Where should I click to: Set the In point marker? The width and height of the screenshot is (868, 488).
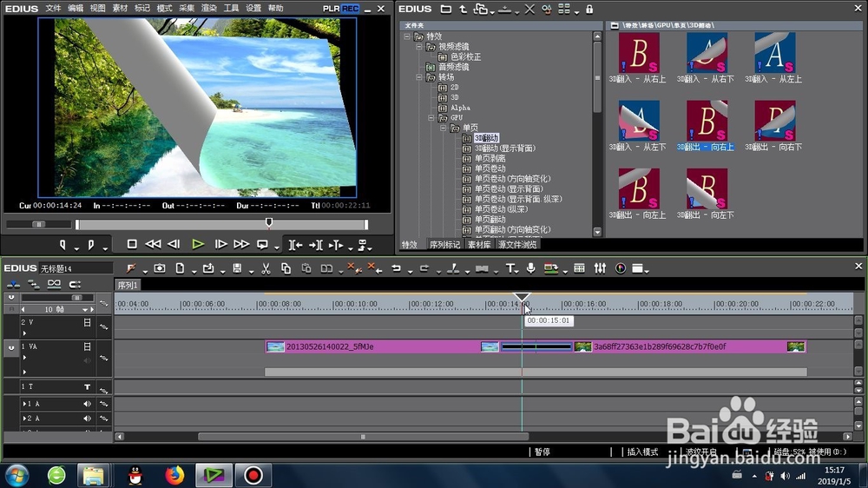(x=62, y=244)
